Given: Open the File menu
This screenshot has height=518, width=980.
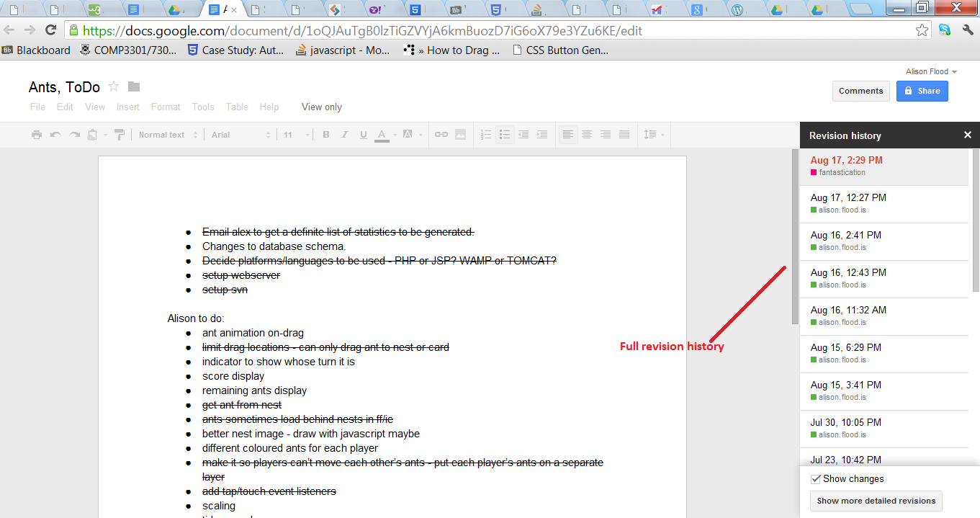Looking at the screenshot, I should click(x=37, y=107).
